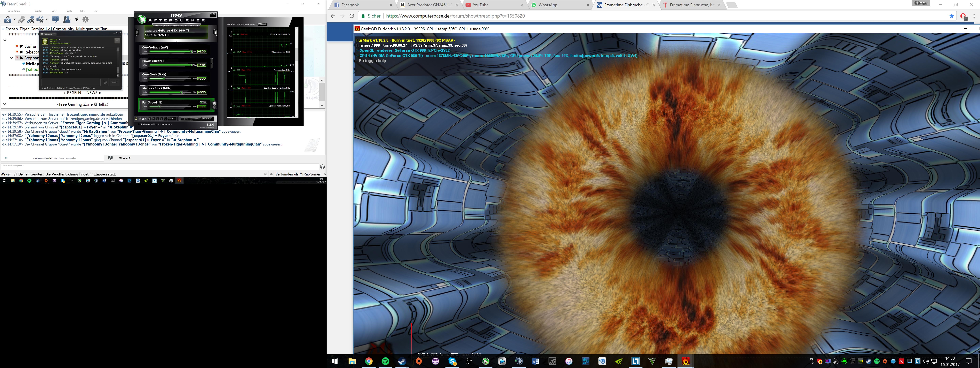The image size is (980, 368).
Task: Open the Rechte menu
Action: pos(69,11)
